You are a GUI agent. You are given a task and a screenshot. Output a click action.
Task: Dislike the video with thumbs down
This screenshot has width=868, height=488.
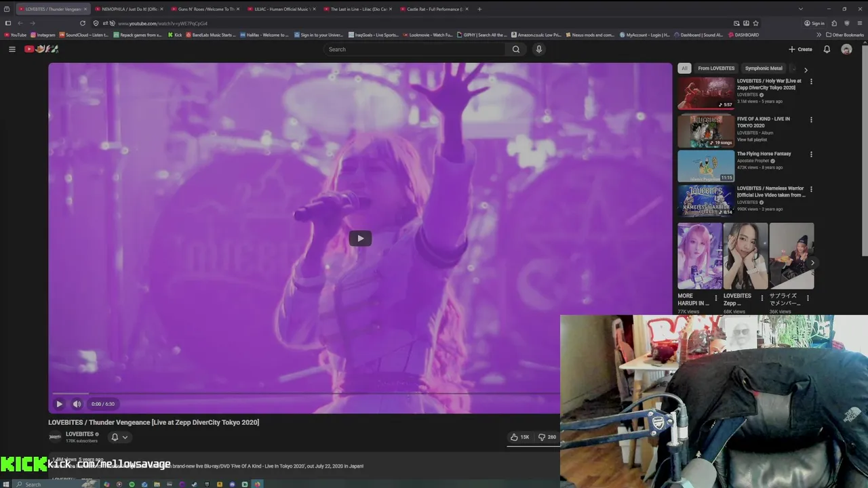point(547,437)
